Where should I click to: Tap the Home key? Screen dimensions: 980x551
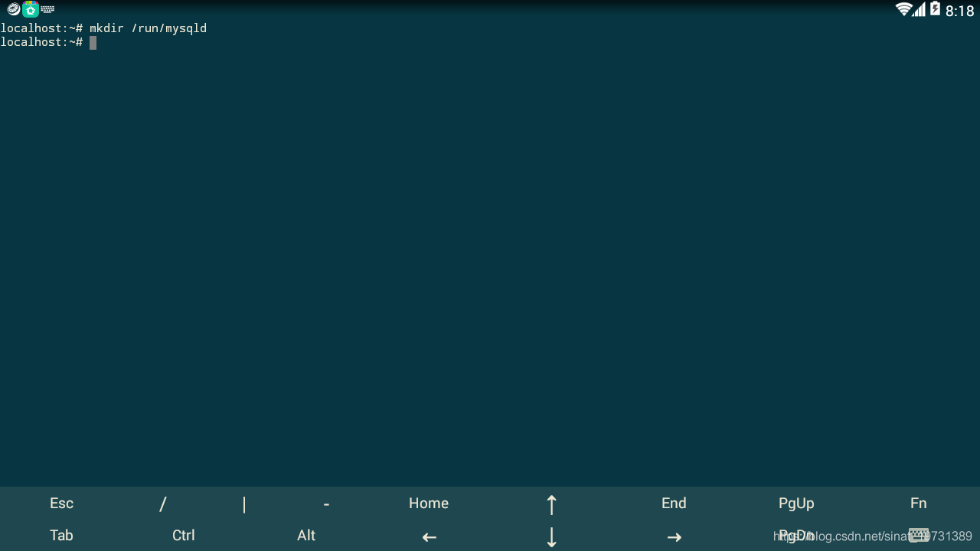tap(429, 503)
